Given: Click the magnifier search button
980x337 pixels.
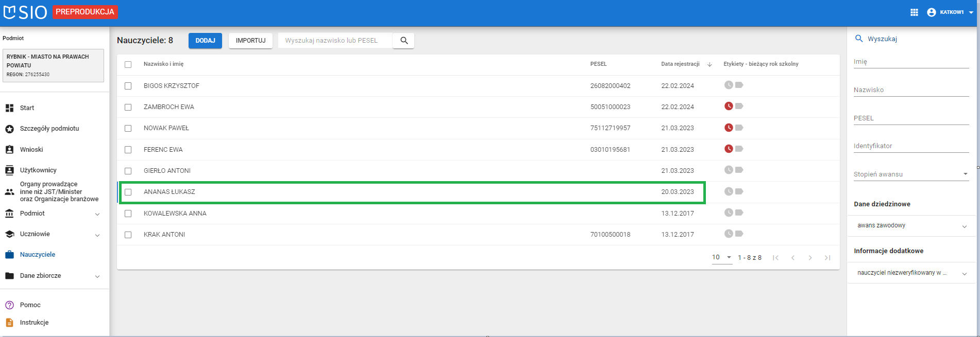Looking at the screenshot, I should pyautogui.click(x=404, y=41).
